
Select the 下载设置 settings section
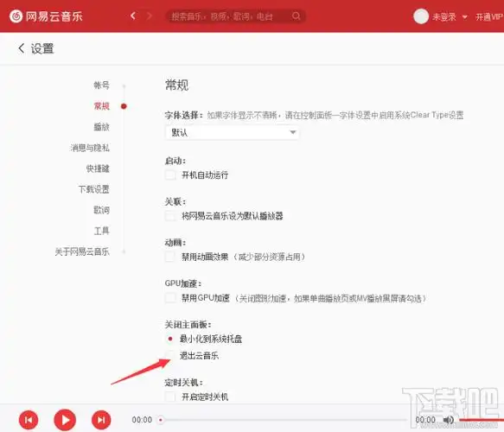[x=94, y=189]
